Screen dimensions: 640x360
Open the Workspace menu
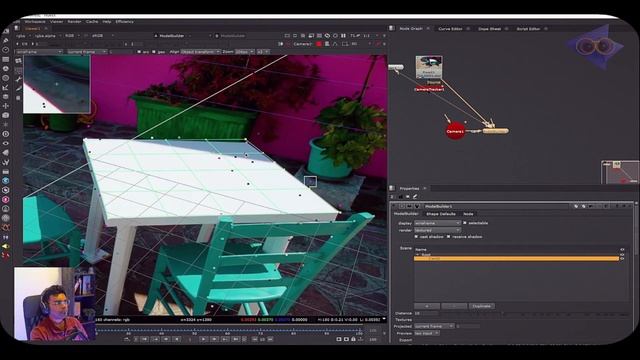pyautogui.click(x=35, y=22)
